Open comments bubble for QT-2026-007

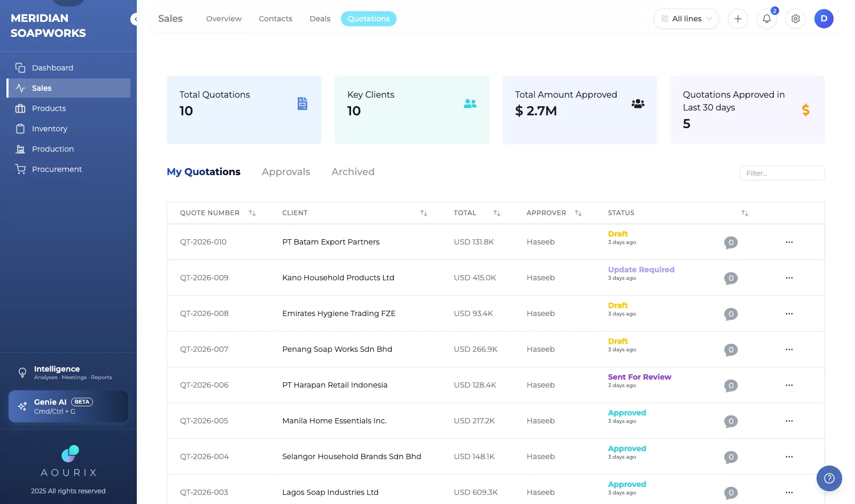731,350
